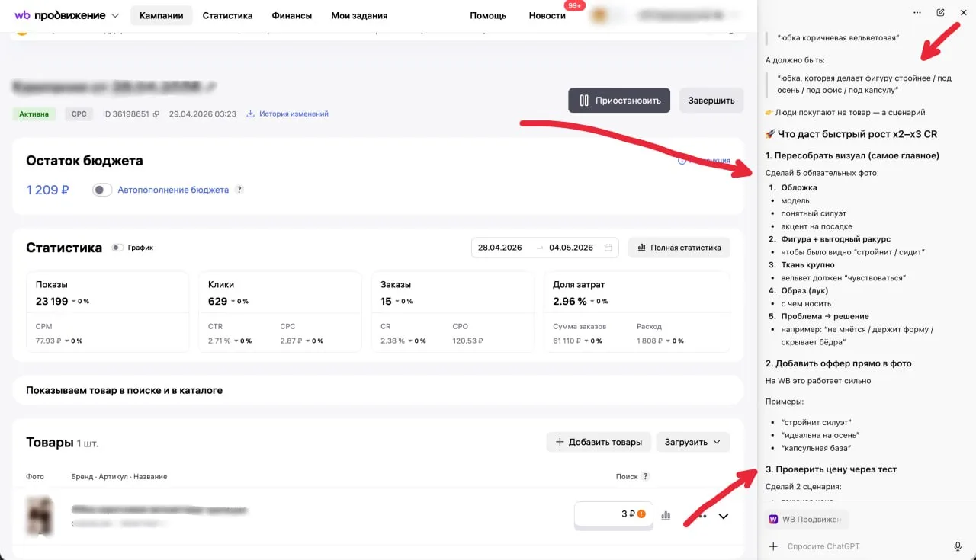Expand the product row chevron
The height and width of the screenshot is (560, 976).
(724, 516)
